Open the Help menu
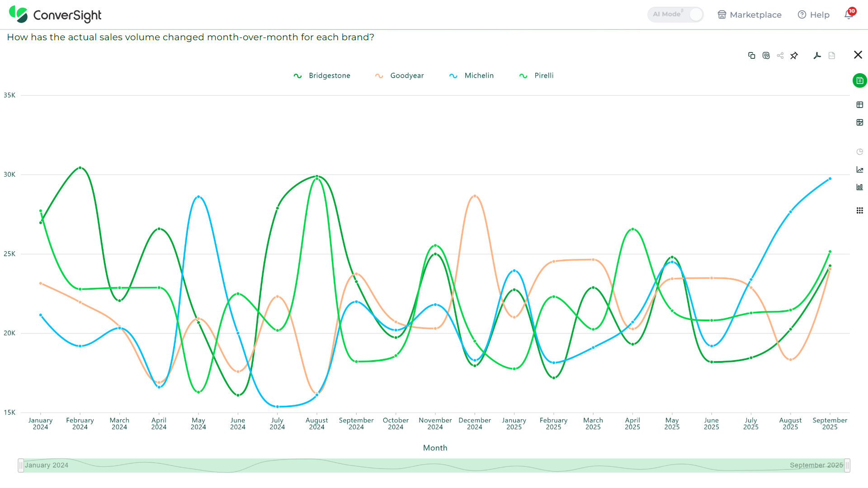Screen dimensions: 868x488 [814, 15]
